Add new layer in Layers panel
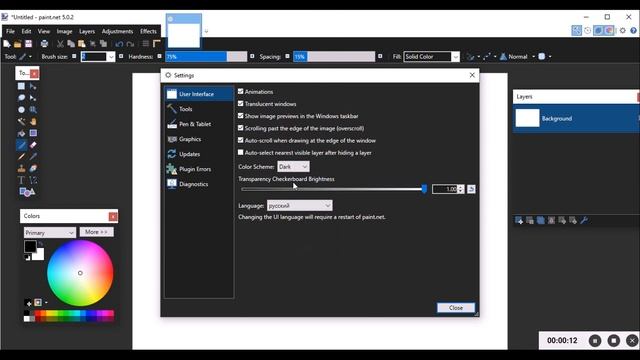640x360 pixels. click(x=519, y=220)
